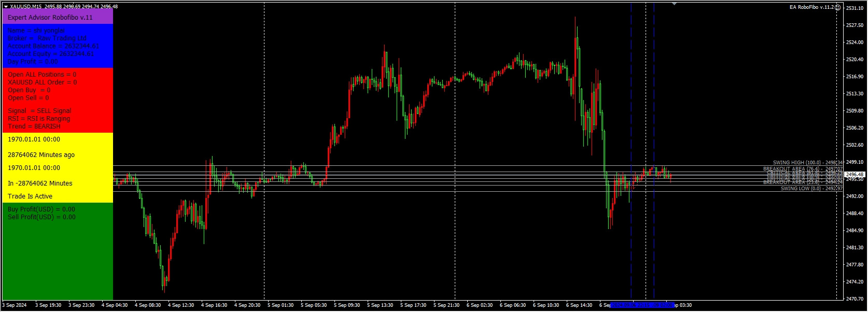Click the highlighted blue date label on time axis

tap(643, 305)
